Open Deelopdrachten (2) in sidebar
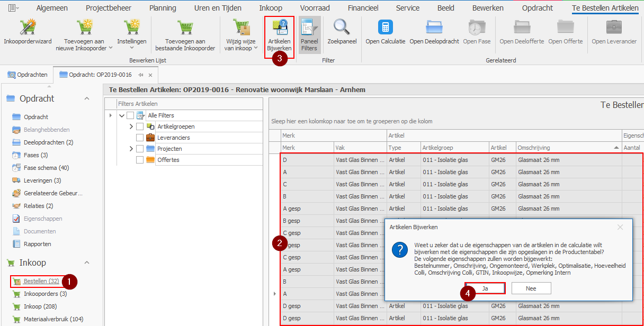This screenshot has width=644, height=326. point(48,142)
